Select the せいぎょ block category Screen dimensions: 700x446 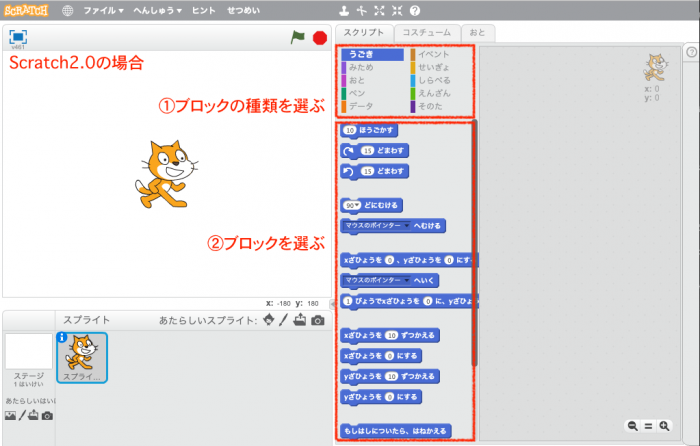(430, 67)
